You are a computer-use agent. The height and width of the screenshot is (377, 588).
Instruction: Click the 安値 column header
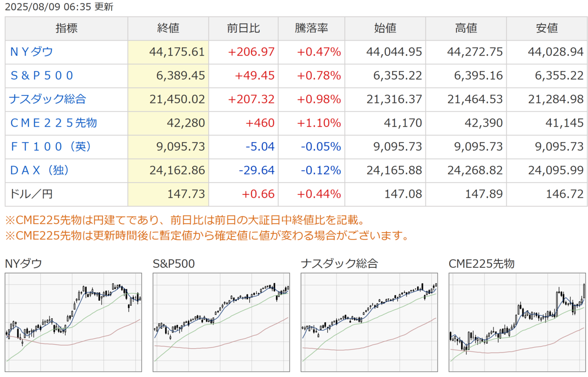547,28
